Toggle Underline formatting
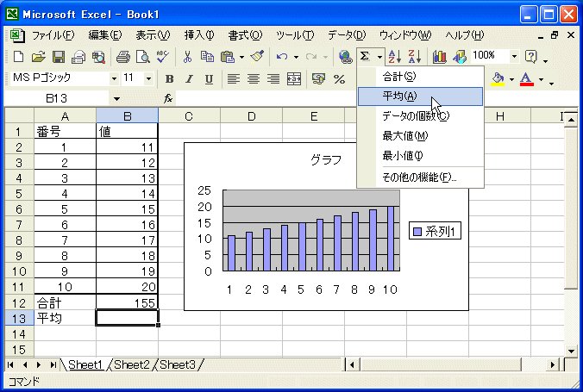Image resolution: width=583 pixels, height=392 pixels. click(x=209, y=78)
